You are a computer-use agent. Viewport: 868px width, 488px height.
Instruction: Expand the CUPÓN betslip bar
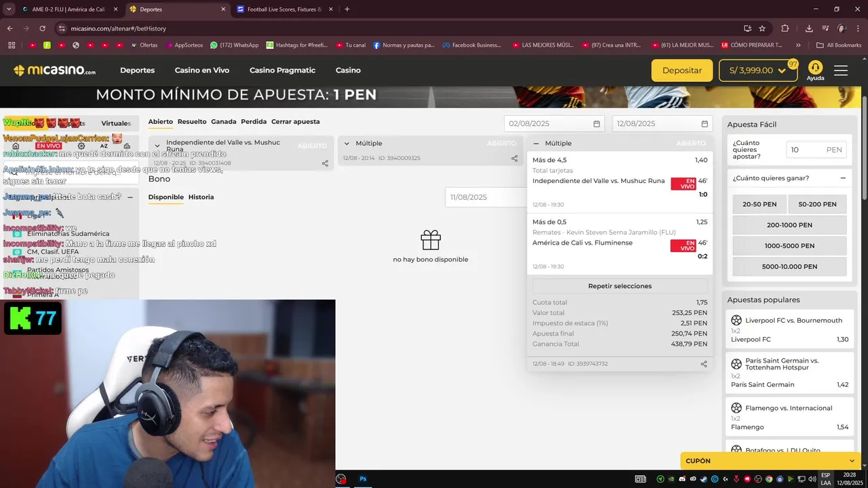[770, 461]
